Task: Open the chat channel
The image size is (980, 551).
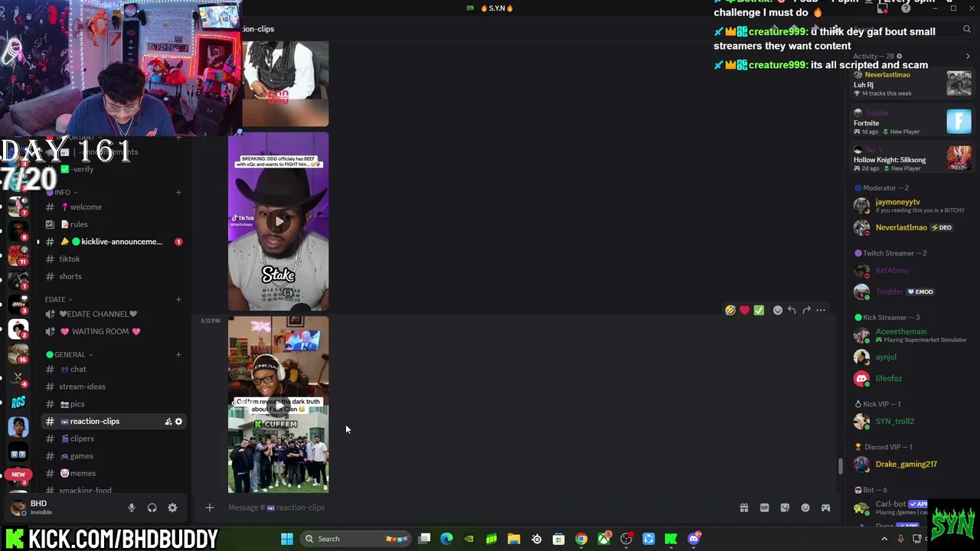Action: pos(113,369)
